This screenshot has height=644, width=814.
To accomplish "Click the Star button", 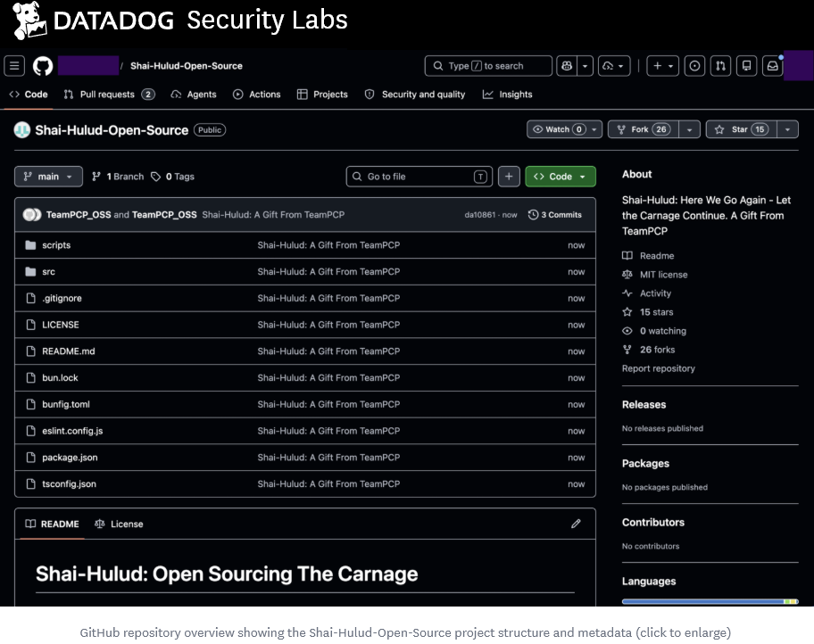I will pyautogui.click(x=742, y=129).
